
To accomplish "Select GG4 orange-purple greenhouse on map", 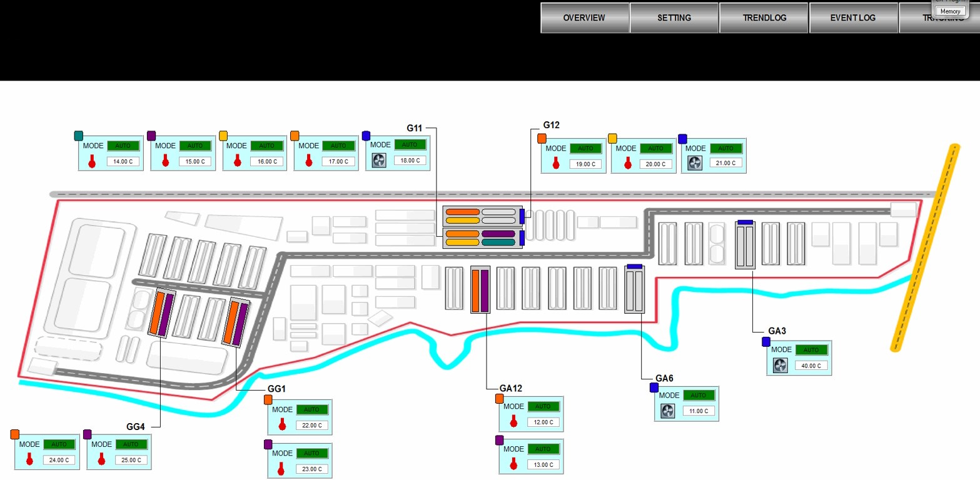I will [161, 314].
